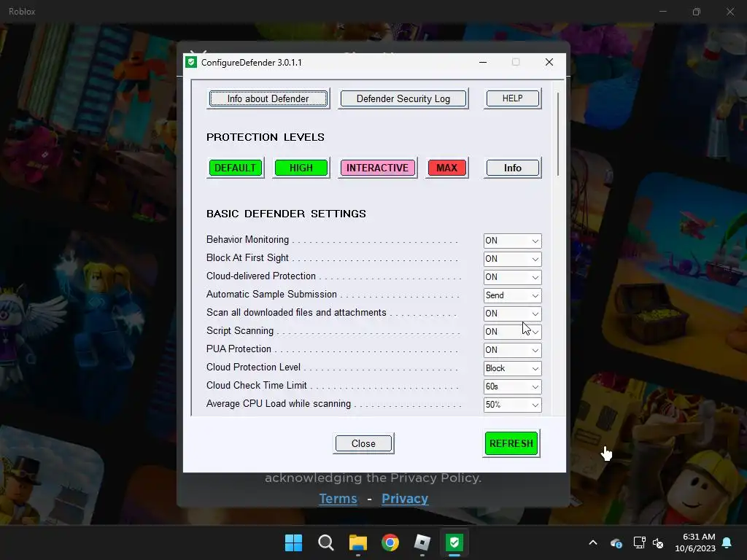Screen dimensions: 747x560
Task: Open the Automatic Sample Submission dropdown
Action: 512,295
